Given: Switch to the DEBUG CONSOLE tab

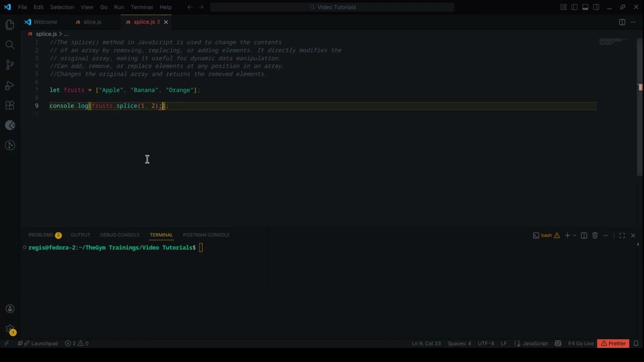Looking at the screenshot, I should click(120, 235).
